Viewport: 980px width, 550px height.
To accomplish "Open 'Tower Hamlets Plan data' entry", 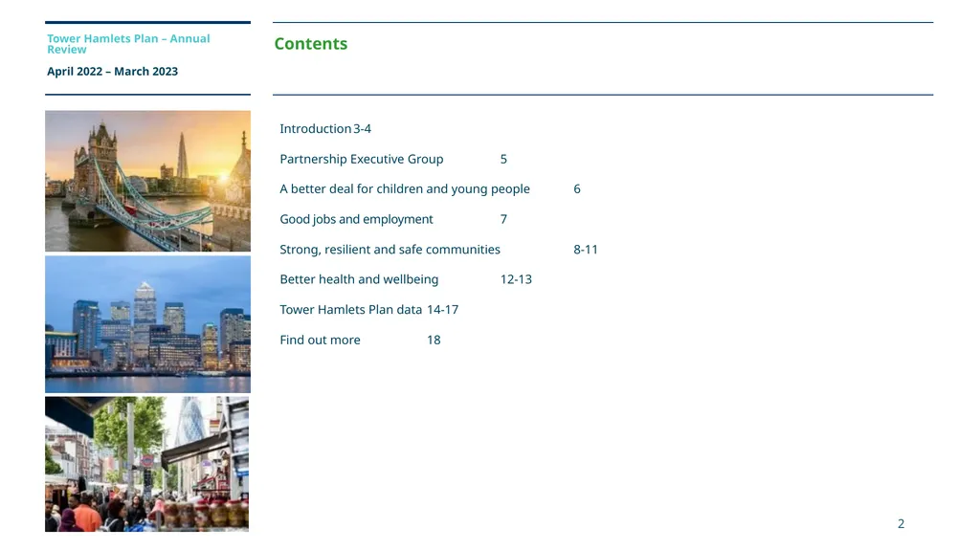I will [350, 309].
